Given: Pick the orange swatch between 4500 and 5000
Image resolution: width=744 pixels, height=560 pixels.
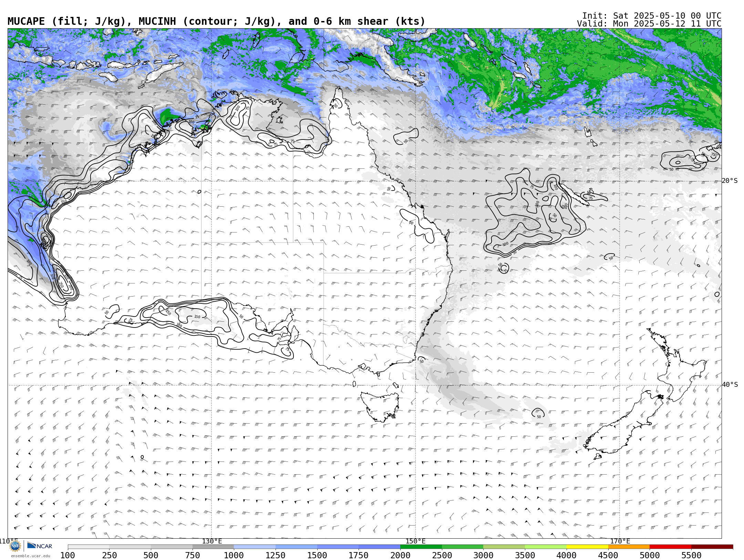Looking at the screenshot, I should pyautogui.click(x=629, y=547).
